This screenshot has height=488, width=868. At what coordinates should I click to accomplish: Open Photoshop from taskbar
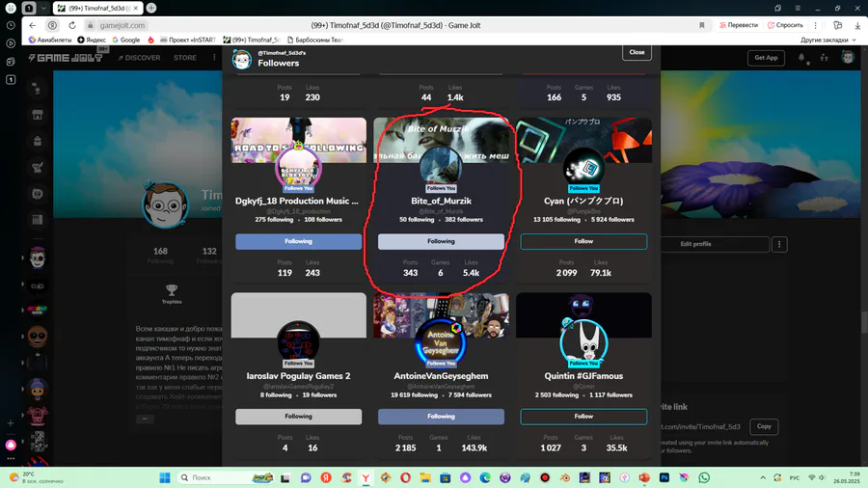665,477
